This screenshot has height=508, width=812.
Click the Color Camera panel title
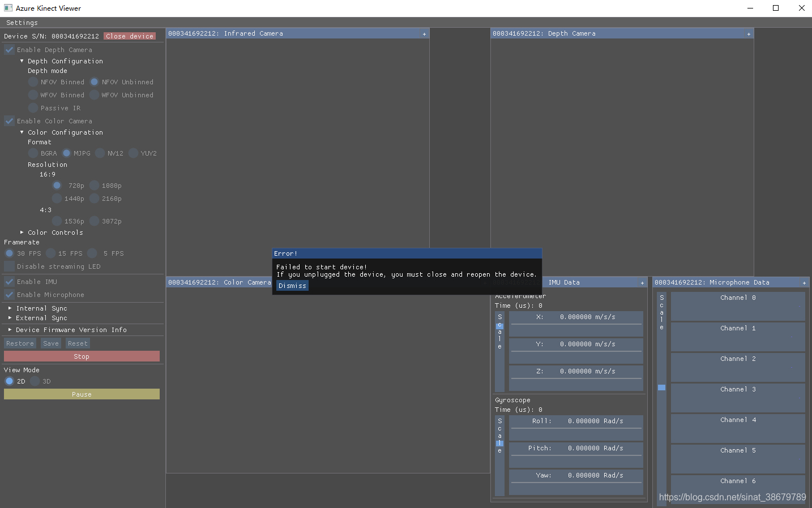click(x=220, y=282)
